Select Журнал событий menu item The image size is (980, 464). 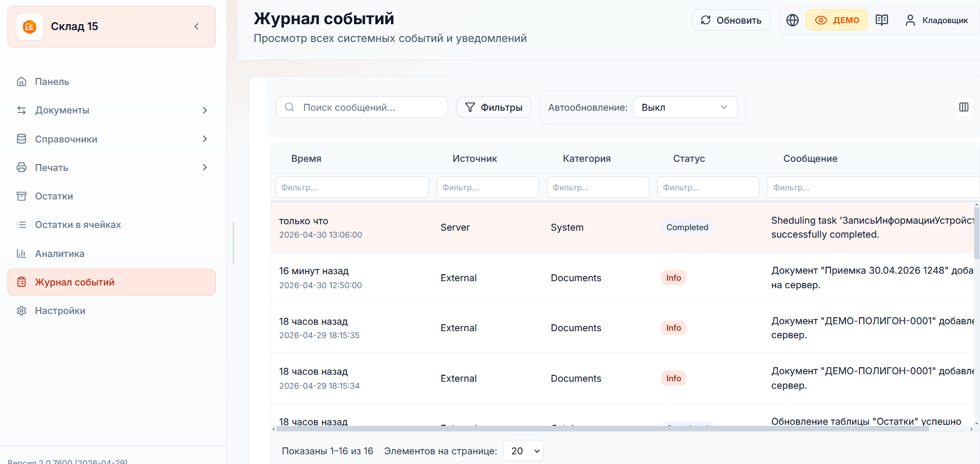point(111,282)
